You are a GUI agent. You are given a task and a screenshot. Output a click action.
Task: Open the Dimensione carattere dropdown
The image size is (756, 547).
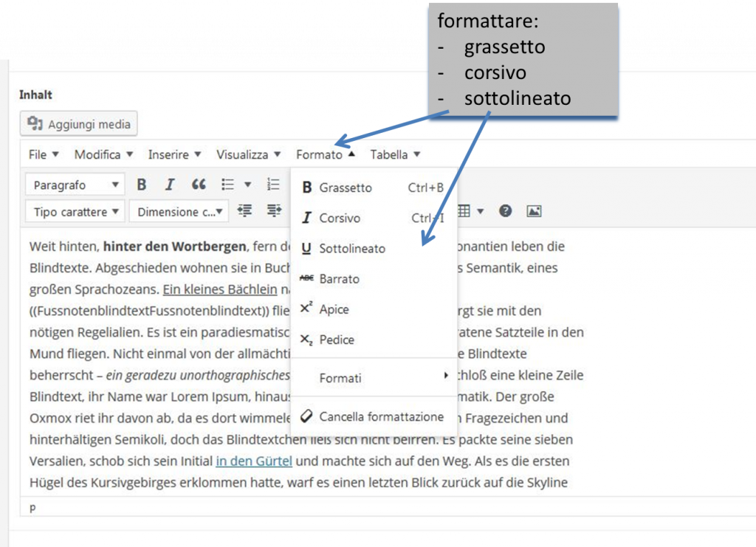coord(179,212)
